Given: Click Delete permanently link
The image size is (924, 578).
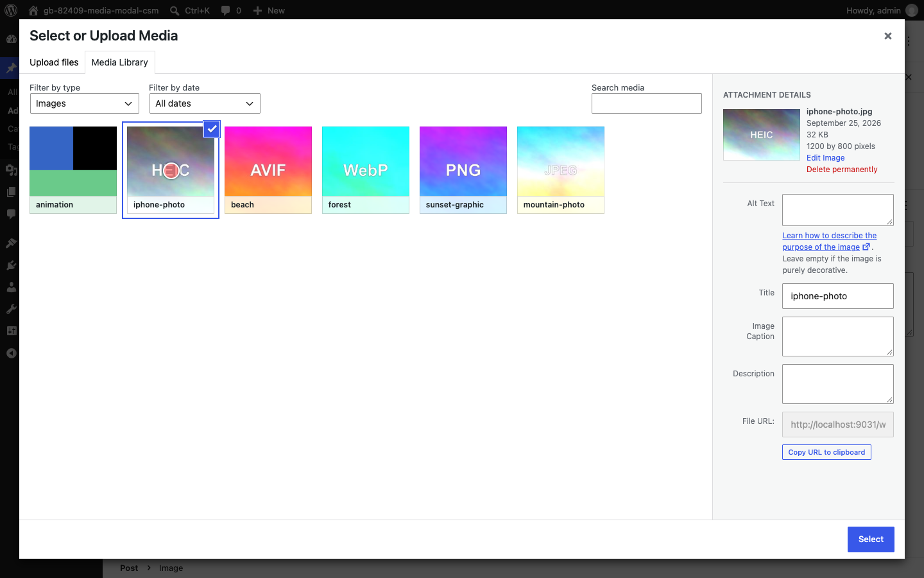Looking at the screenshot, I should point(842,170).
